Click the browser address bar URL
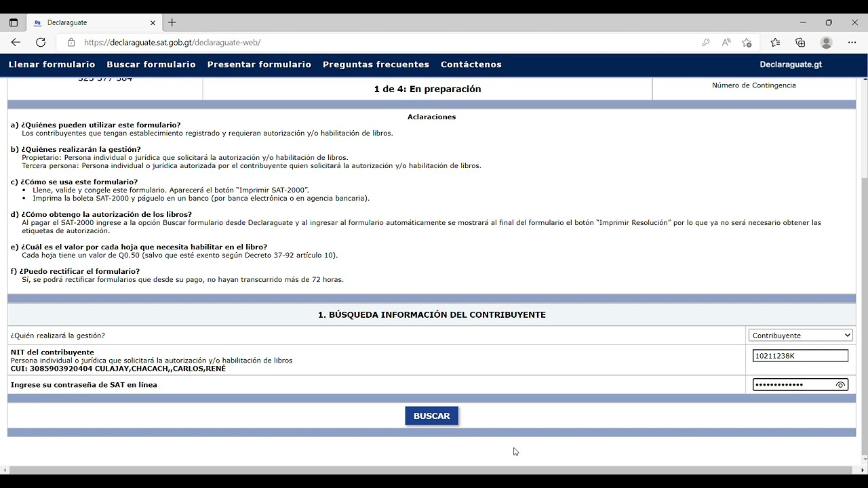The height and width of the screenshot is (488, 868). click(x=172, y=42)
